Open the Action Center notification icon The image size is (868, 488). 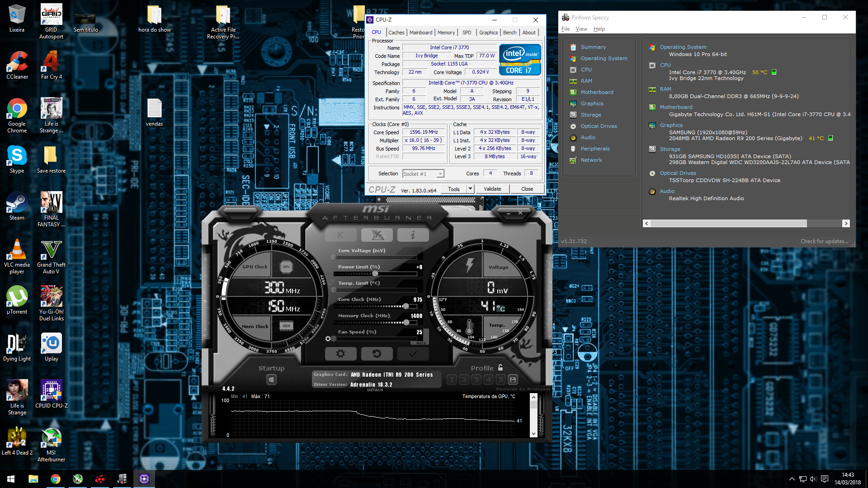825,479
